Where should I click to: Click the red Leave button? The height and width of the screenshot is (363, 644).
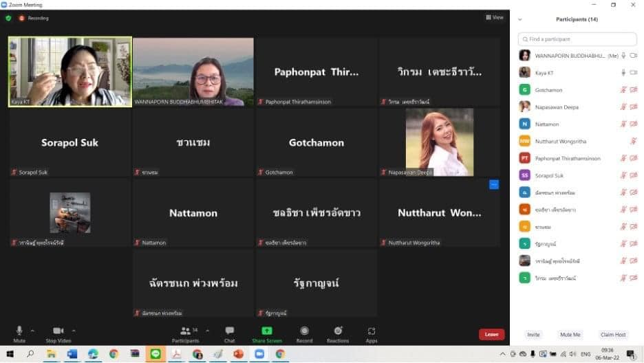coord(491,334)
